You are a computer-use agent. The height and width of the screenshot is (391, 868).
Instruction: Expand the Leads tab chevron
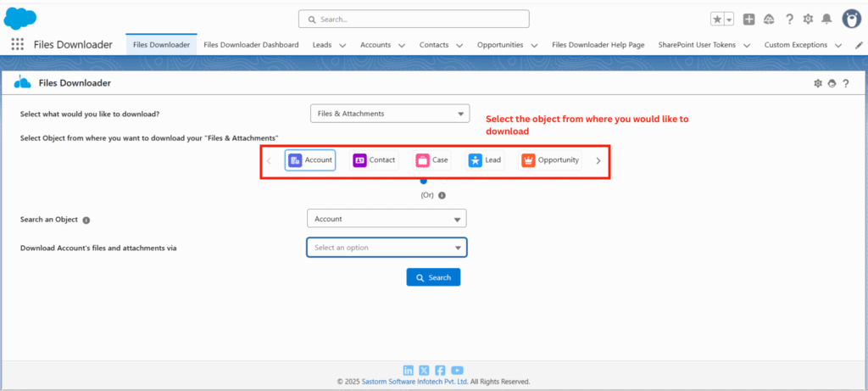coord(342,46)
